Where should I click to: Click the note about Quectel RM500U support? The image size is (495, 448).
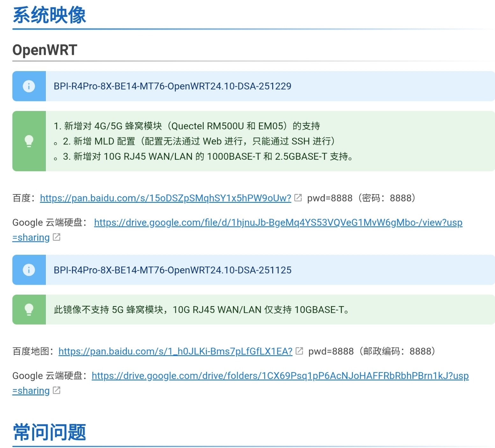187,126
